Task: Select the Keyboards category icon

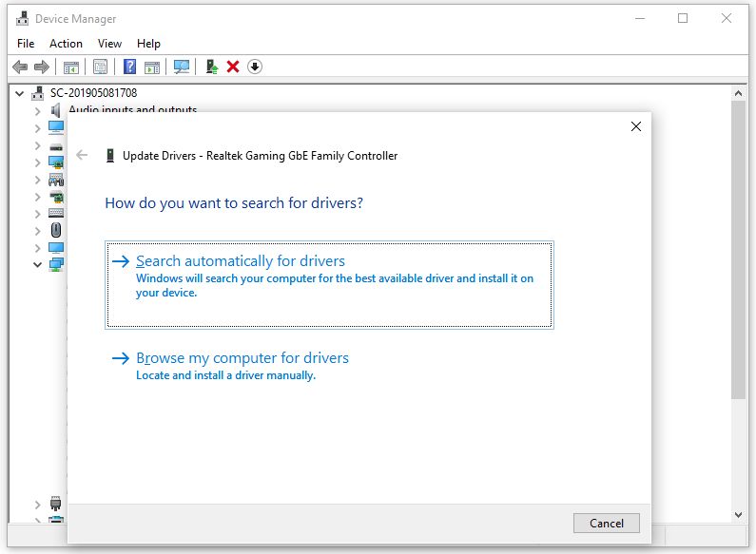Action: click(56, 214)
